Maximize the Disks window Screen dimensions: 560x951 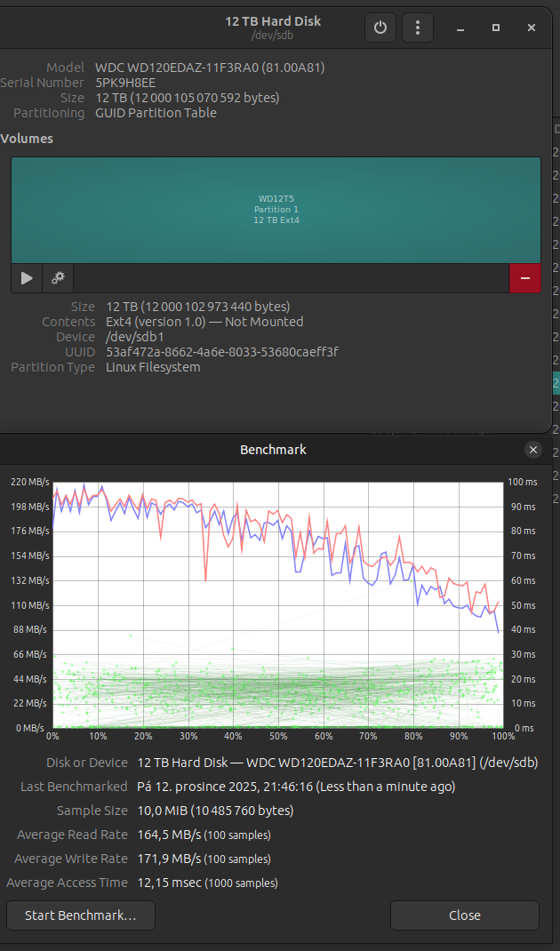tap(496, 28)
